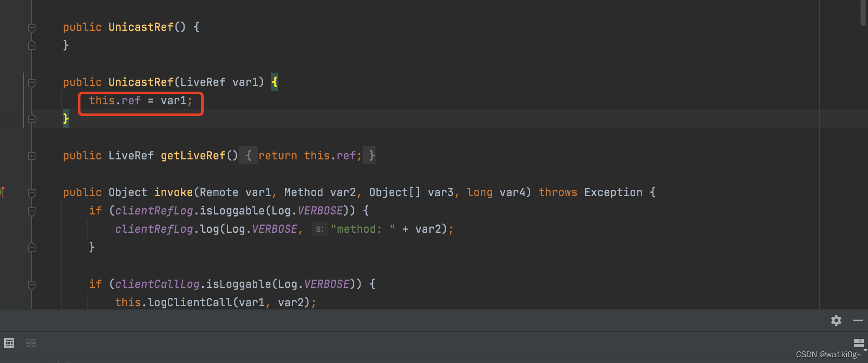Click the editor vertical scrollbar thumb
This screenshot has width=868, height=363.
863,13
